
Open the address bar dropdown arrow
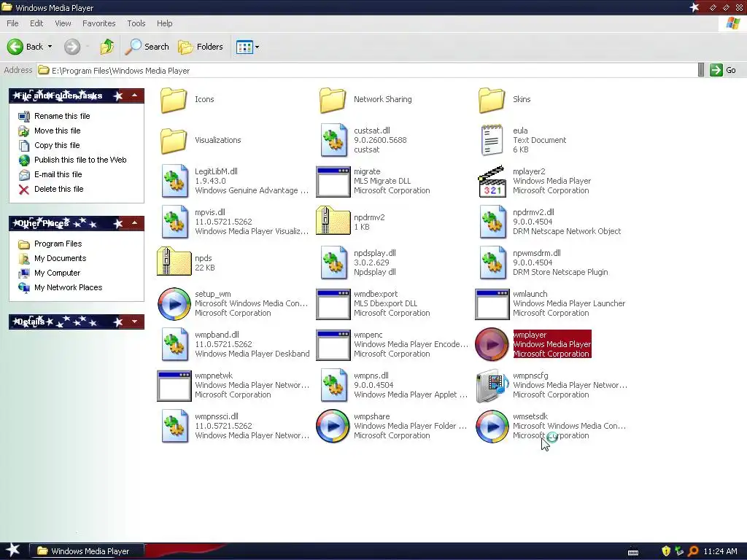point(700,70)
